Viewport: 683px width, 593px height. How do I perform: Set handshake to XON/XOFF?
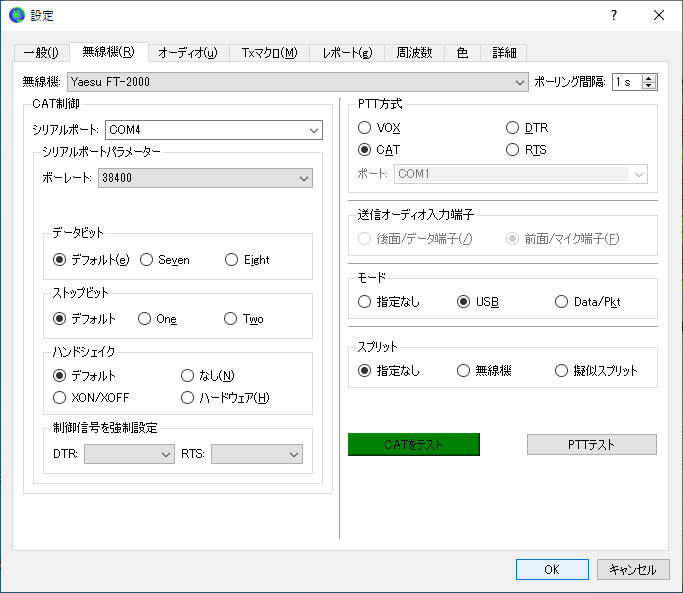(60, 397)
